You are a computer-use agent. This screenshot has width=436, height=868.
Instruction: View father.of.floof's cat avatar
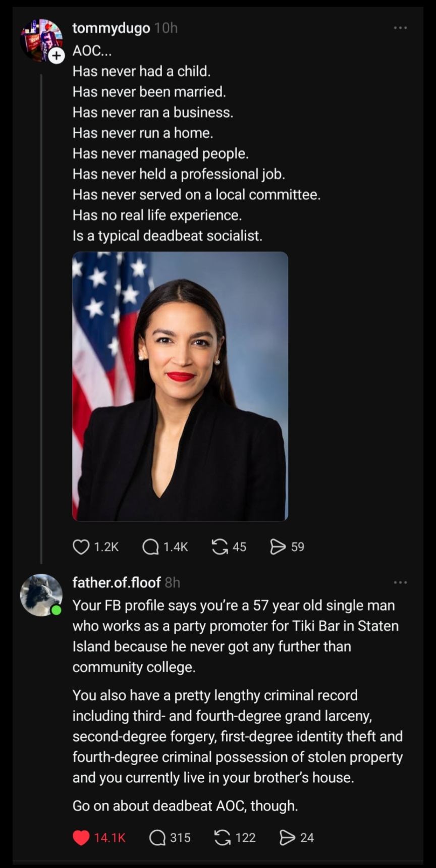40,594
